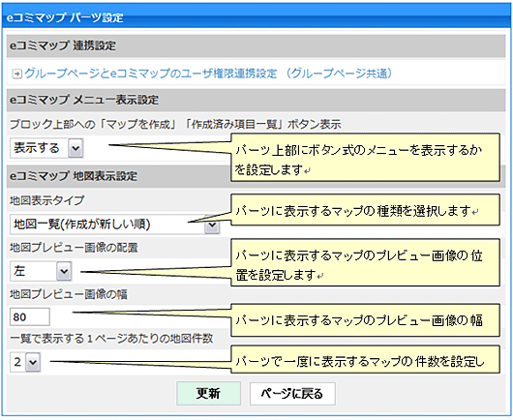The width and height of the screenshot is (513, 420).
Task: Open the maps-per-page dropdown arrow
Action: (x=33, y=362)
